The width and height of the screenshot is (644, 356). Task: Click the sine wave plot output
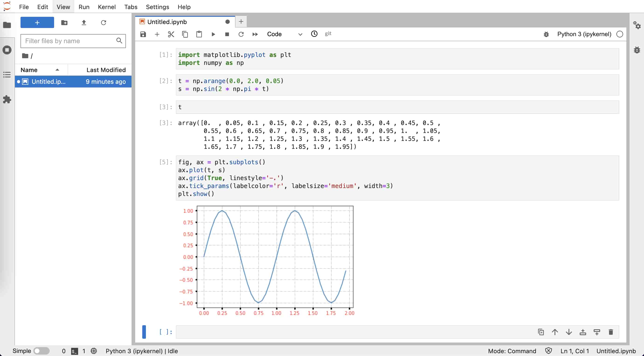pos(267,260)
